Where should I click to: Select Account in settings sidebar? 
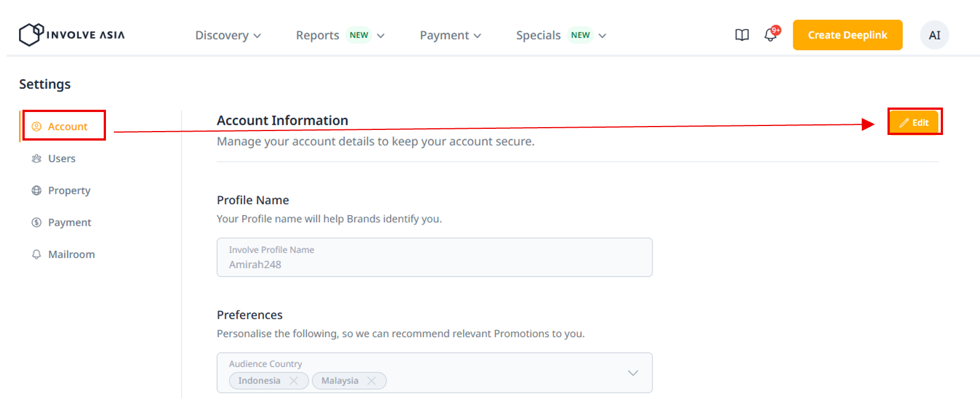[x=67, y=127]
